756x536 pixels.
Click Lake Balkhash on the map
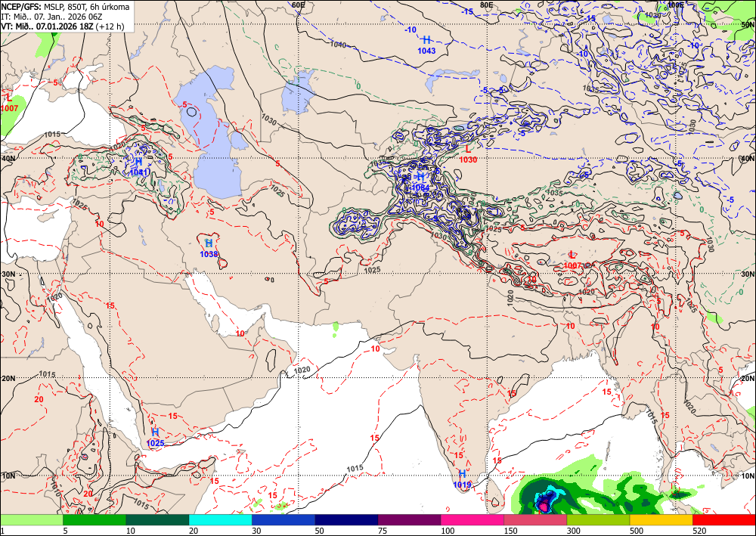click(452, 77)
